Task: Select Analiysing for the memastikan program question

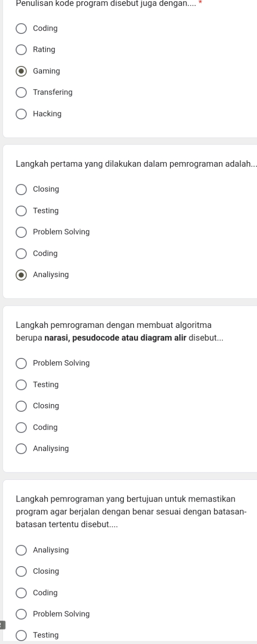Action: [x=21, y=550]
